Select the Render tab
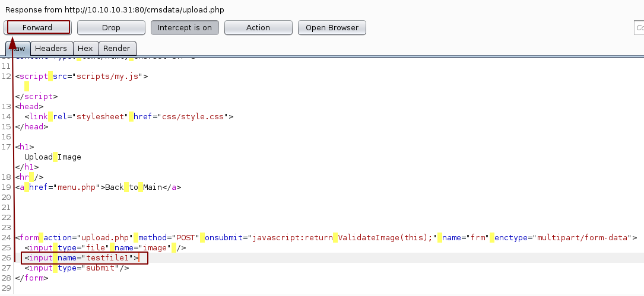This screenshot has height=296, width=644. pos(117,49)
